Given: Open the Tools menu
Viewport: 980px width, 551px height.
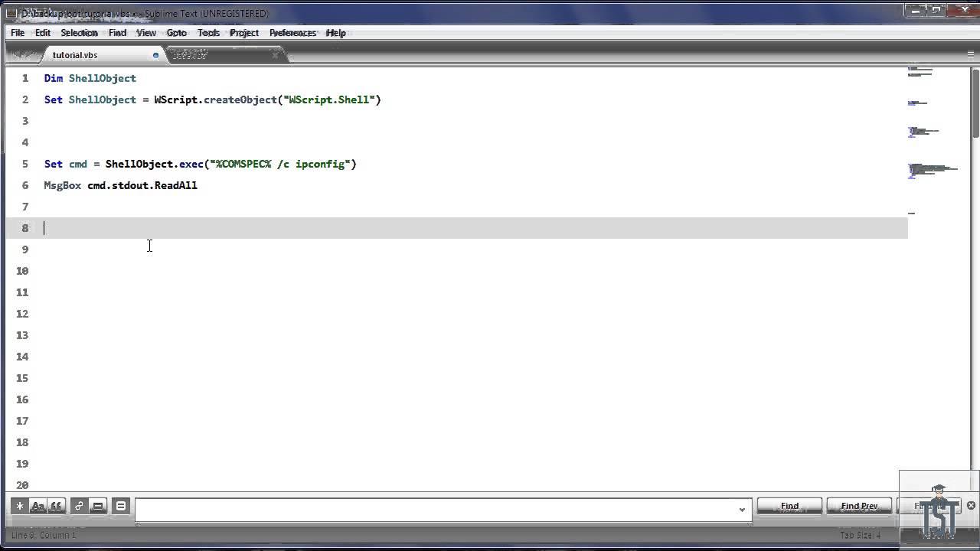Looking at the screenshot, I should click(208, 33).
